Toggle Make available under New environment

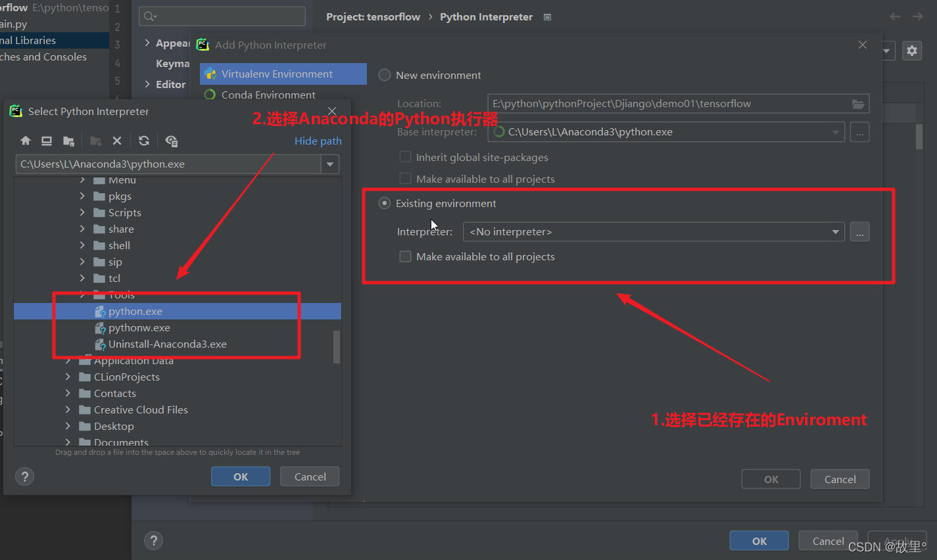[x=406, y=179]
